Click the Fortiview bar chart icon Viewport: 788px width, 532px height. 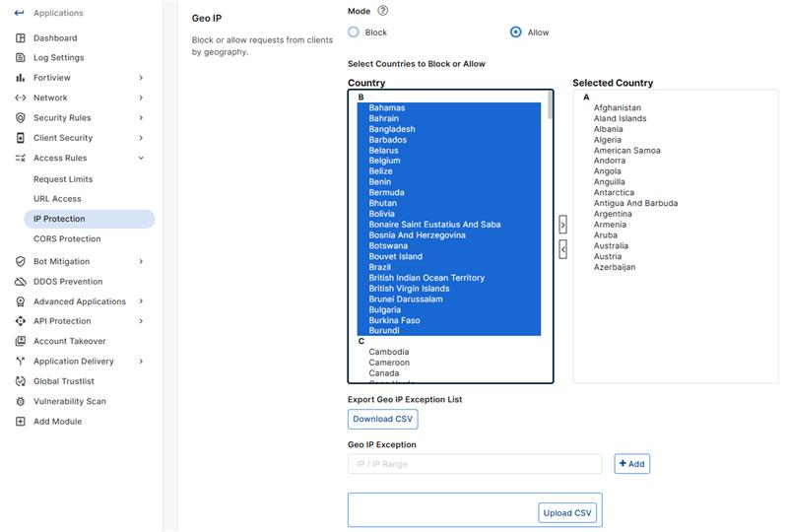click(x=20, y=78)
